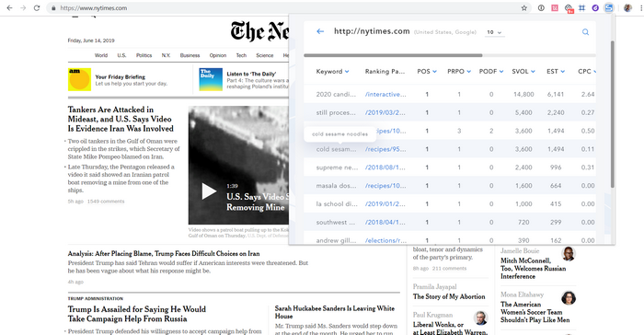
Task: Bookmark this page with the star icon
Action: (524, 7)
